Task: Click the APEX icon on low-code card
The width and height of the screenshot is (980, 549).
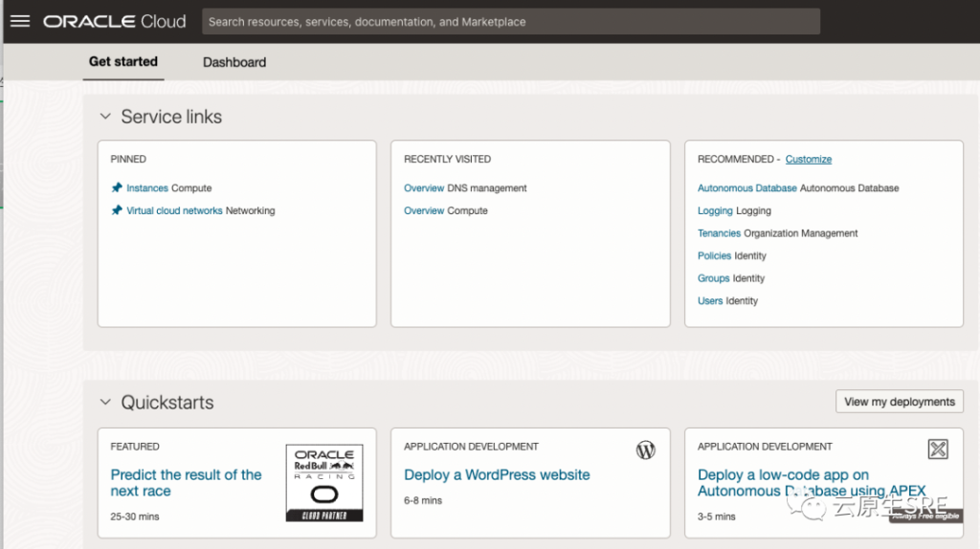Action: pos(938,450)
